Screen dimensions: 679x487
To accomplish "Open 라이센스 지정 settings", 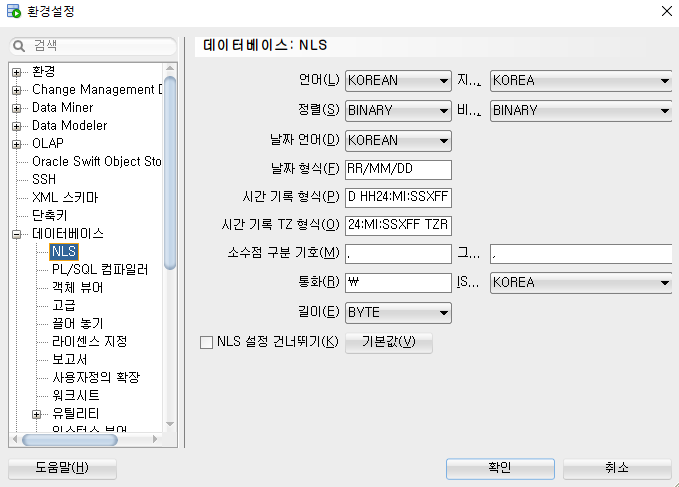I will click(x=89, y=341).
